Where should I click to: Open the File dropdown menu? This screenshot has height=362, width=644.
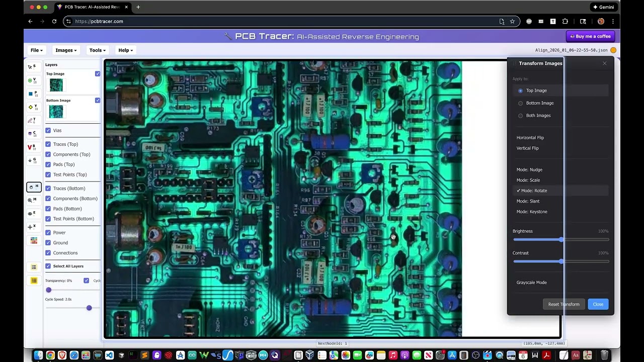(x=36, y=50)
